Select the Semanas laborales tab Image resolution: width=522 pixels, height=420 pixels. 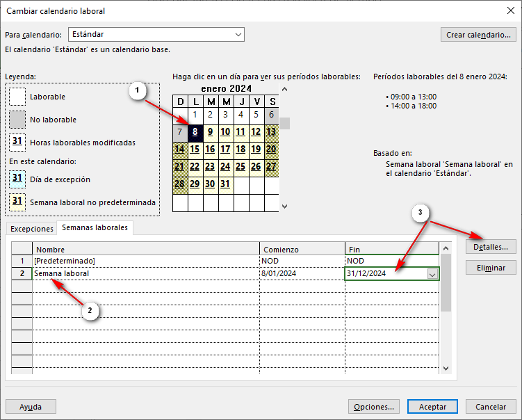pos(95,228)
